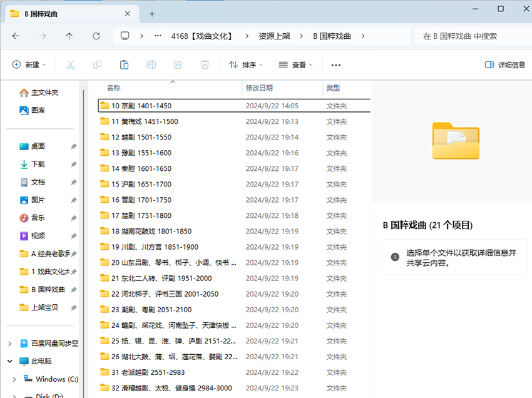Click the chevron after 资源上架 breadcrumb
Image resolution: width=532 pixels, height=398 pixels.
301,36
